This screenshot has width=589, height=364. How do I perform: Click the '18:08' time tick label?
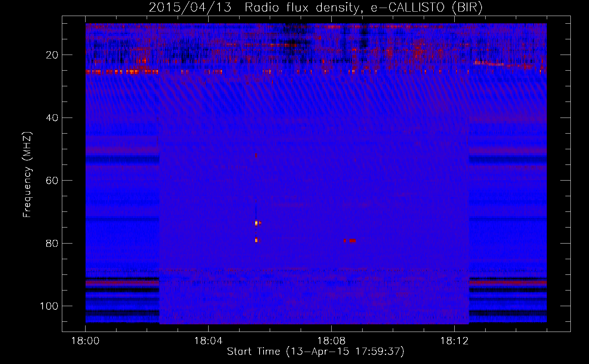tap(331, 341)
